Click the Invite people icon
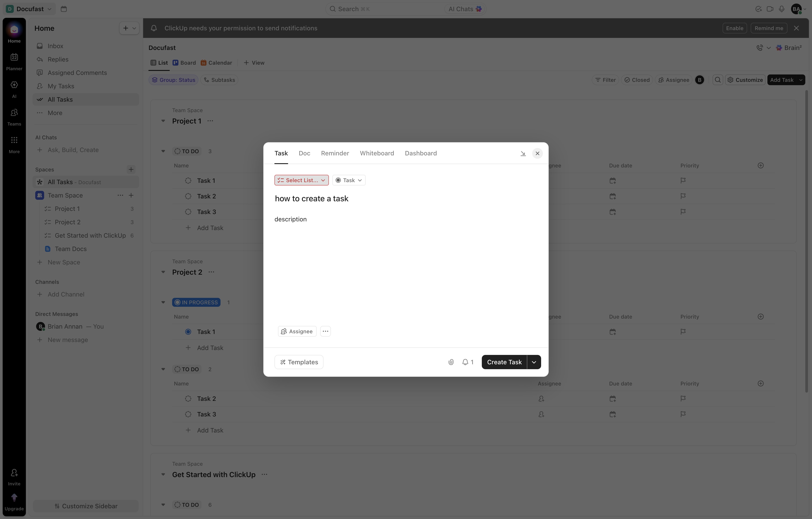Screen dimensions: 812x519 coord(14,472)
